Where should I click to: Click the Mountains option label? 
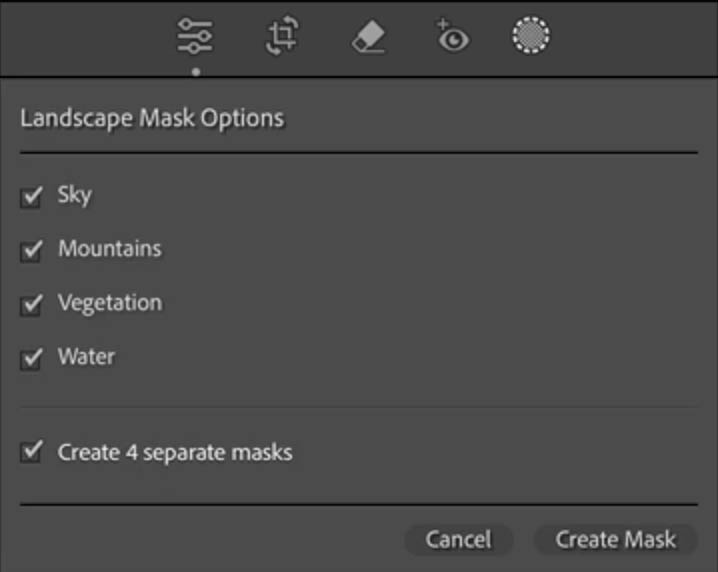pos(110,249)
